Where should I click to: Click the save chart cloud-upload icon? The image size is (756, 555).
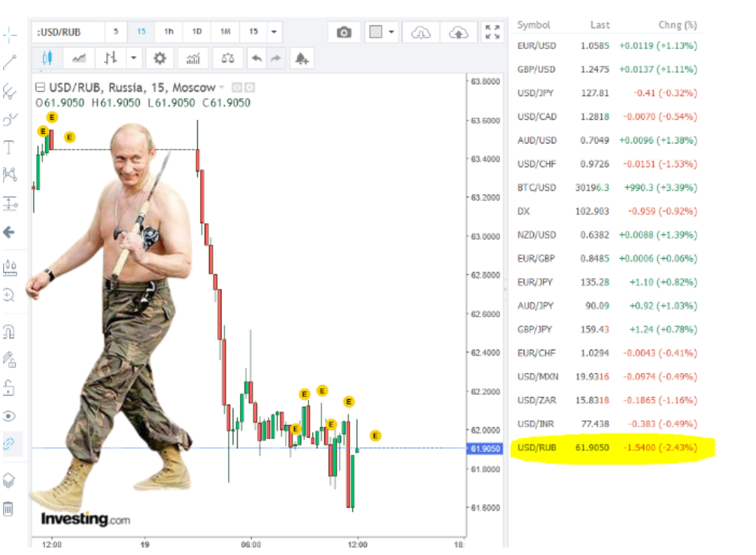click(x=459, y=32)
